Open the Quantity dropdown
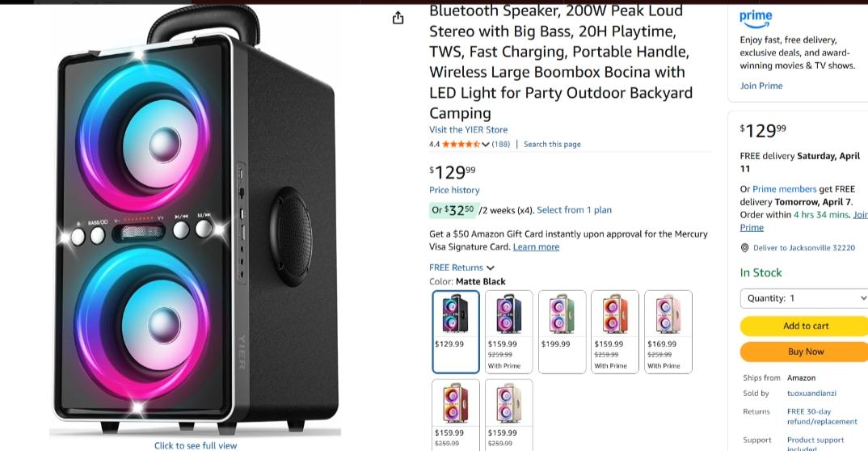The image size is (868, 451). pyautogui.click(x=804, y=298)
